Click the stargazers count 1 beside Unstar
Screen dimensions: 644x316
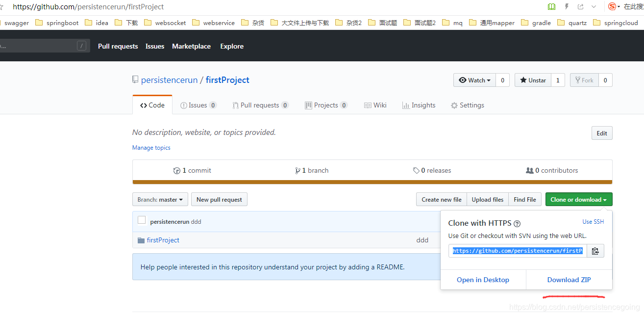[558, 80]
